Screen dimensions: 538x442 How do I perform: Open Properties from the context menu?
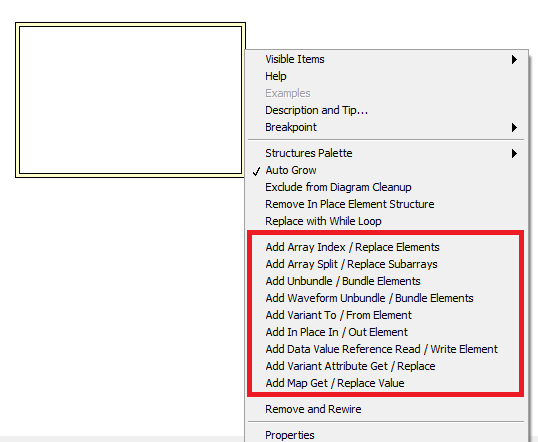386,435
